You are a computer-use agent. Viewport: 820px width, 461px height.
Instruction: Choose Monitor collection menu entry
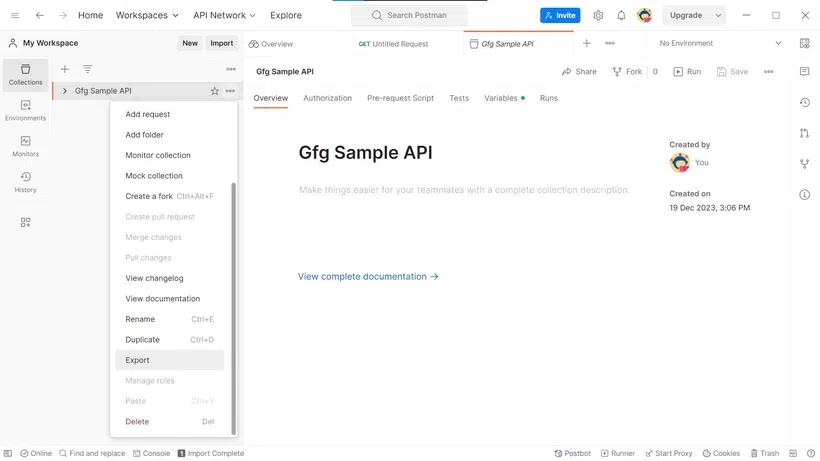[169, 155]
